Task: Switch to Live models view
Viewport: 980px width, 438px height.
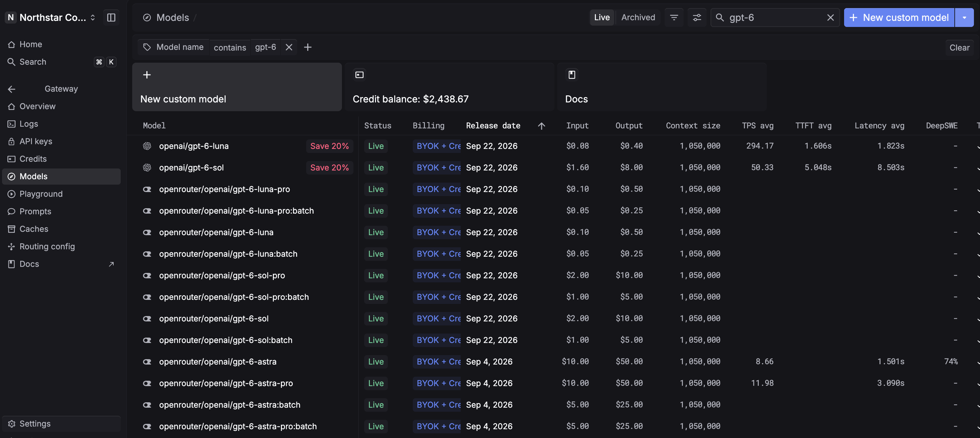Action: click(602, 18)
